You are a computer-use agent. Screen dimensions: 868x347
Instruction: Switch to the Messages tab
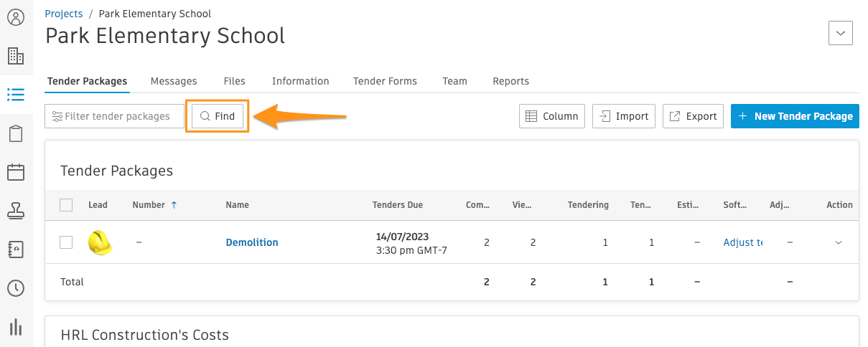pyautogui.click(x=174, y=81)
